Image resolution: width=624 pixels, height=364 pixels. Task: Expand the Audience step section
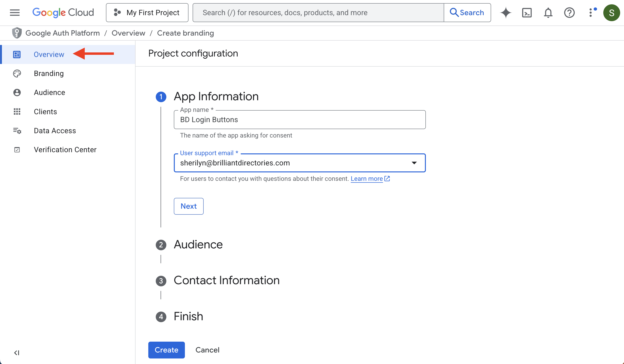point(198,244)
